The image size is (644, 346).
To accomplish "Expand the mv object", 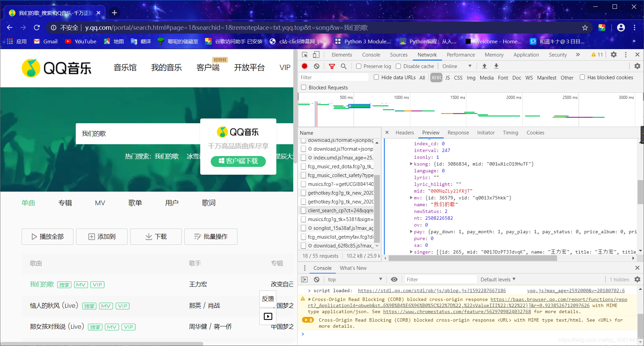I will coord(411,198).
